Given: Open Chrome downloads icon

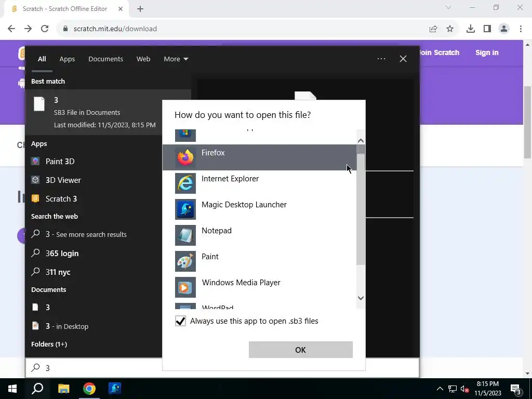Looking at the screenshot, I should pos(471,29).
